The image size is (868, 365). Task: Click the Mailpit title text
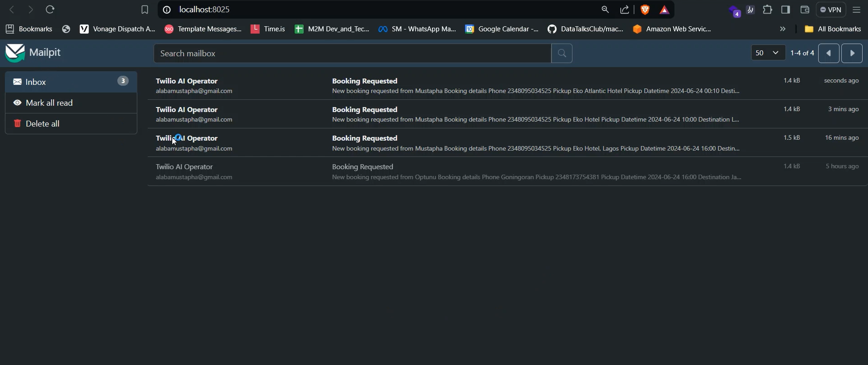(x=45, y=52)
